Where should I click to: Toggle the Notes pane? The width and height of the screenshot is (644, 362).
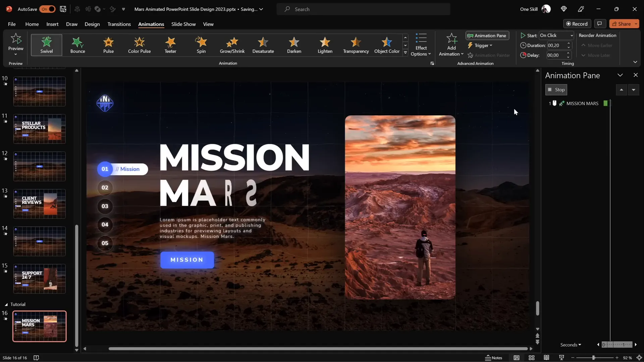point(494,358)
